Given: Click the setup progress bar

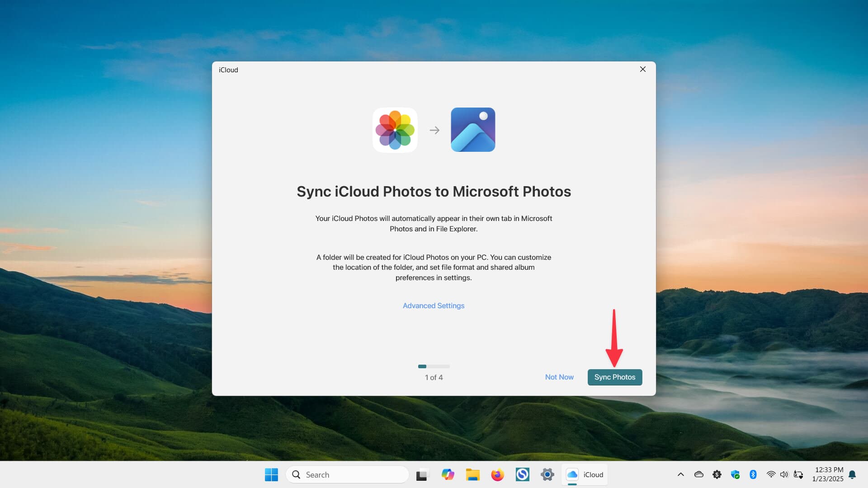Looking at the screenshot, I should click(434, 366).
